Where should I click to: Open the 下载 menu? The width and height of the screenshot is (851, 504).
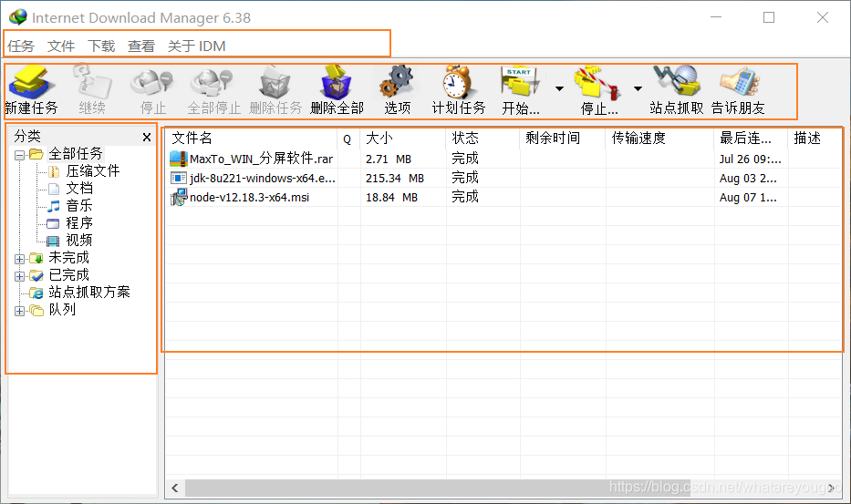pyautogui.click(x=101, y=46)
